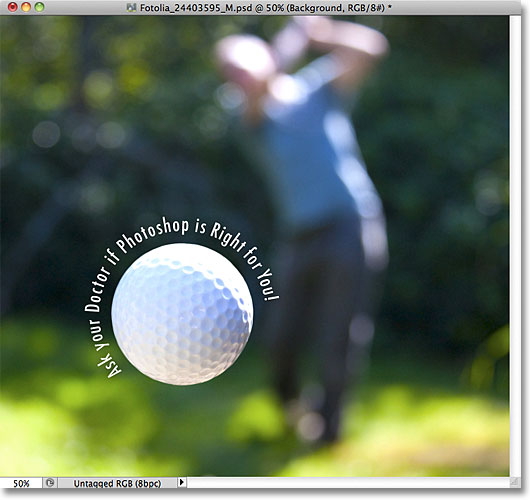Click the share-for-review icon in status bar

(50, 482)
